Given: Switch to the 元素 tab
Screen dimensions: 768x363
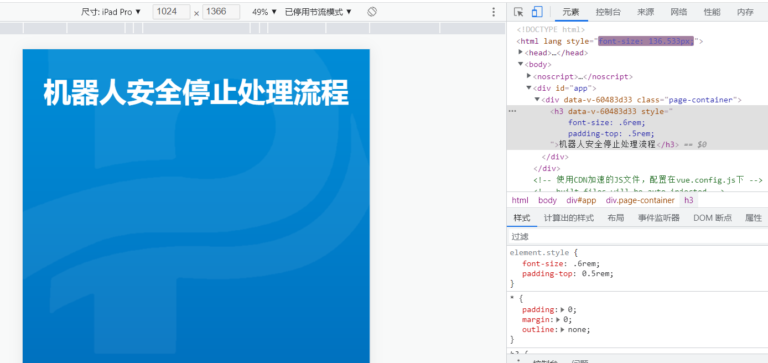Looking at the screenshot, I should coord(571,12).
